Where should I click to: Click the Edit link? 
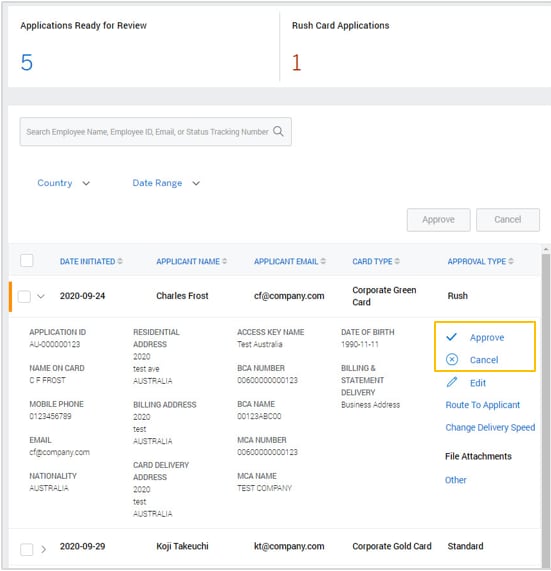coord(478,383)
